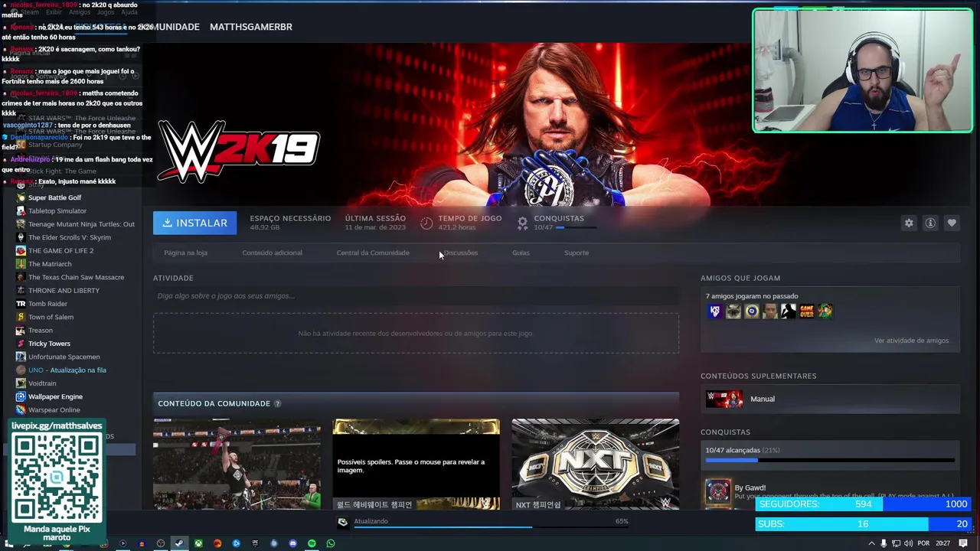Select Tabletop Simulator in library
The width and height of the screenshot is (980, 551).
(57, 210)
